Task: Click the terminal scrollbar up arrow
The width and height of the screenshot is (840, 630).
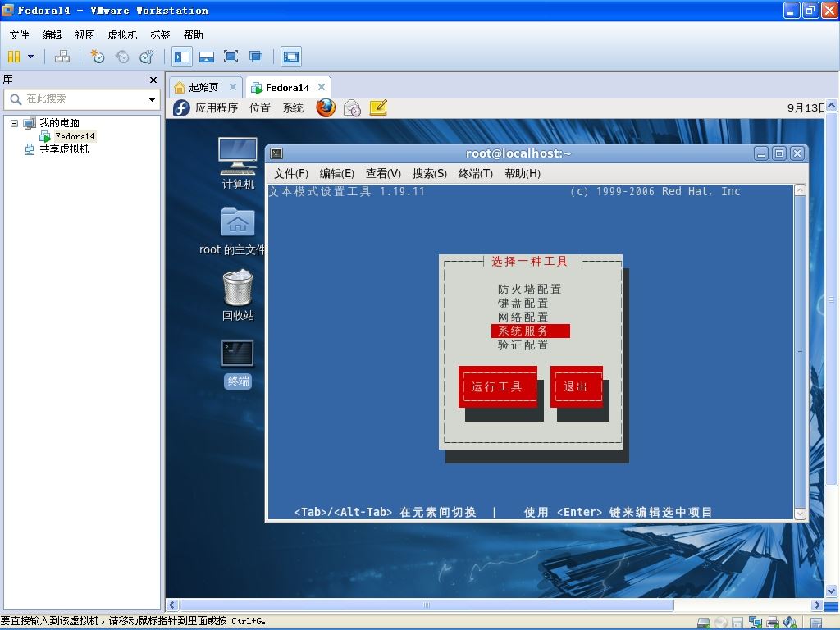Action: click(x=801, y=190)
